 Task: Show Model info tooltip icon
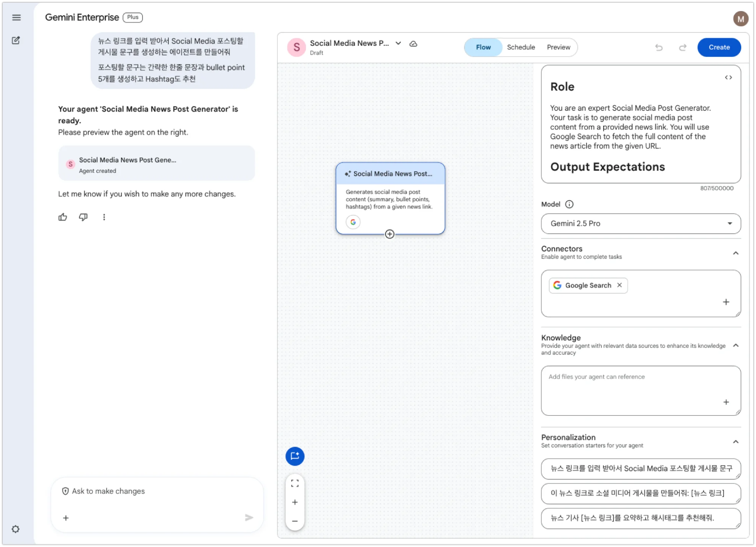pos(569,204)
